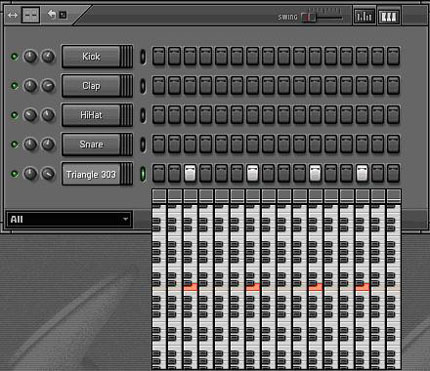
Task: Open the All channel filter dropdown
Action: coord(69,219)
